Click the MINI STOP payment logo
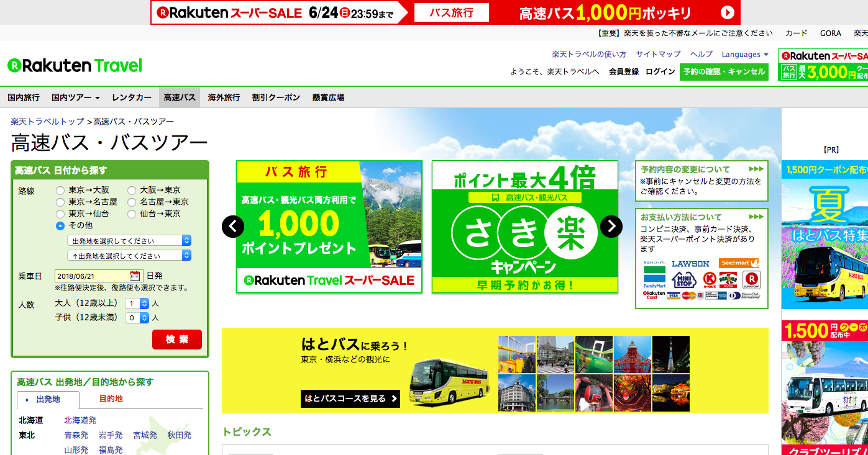 [684, 280]
